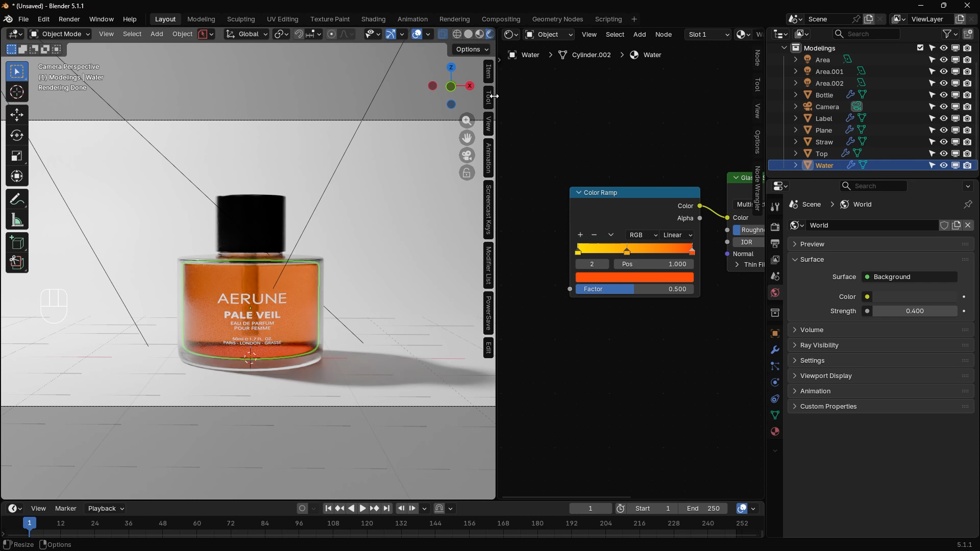Add a color stop with plus button
Image resolution: width=980 pixels, height=551 pixels.
(580, 235)
